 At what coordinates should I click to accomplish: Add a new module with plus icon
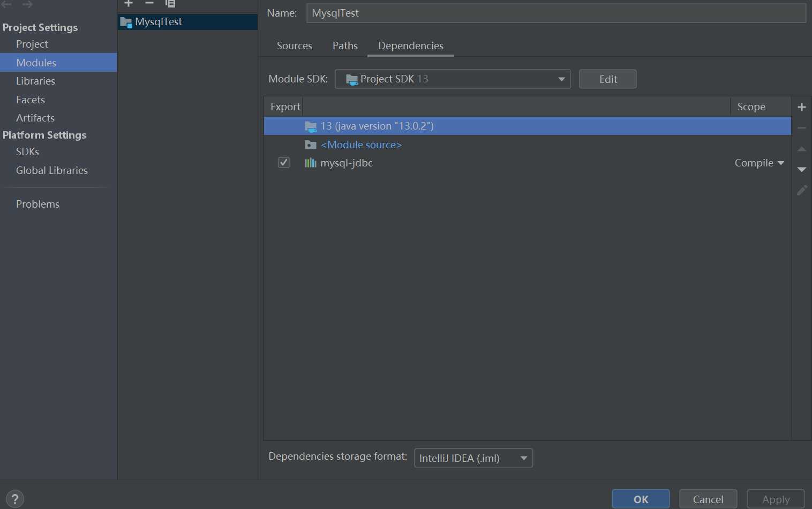coord(129,3)
